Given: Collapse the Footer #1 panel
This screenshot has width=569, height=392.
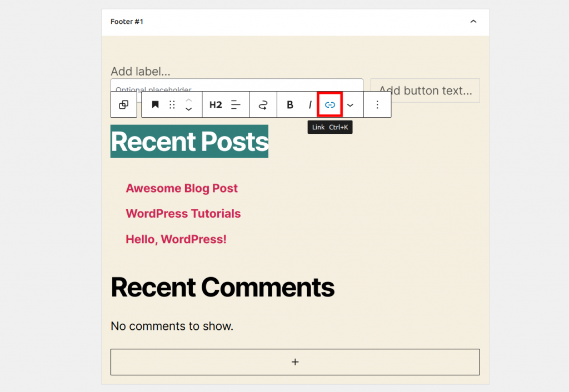Looking at the screenshot, I should tap(473, 21).
